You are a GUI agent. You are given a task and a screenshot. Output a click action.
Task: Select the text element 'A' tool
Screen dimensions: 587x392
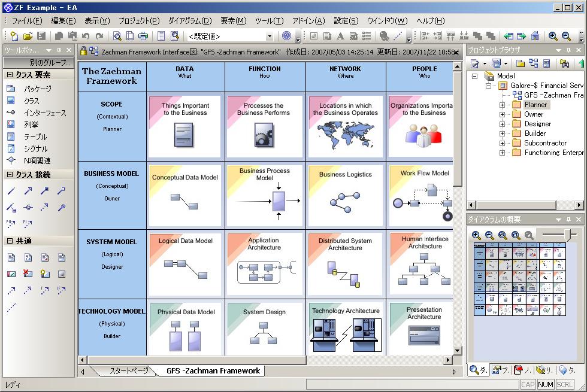[340, 36]
